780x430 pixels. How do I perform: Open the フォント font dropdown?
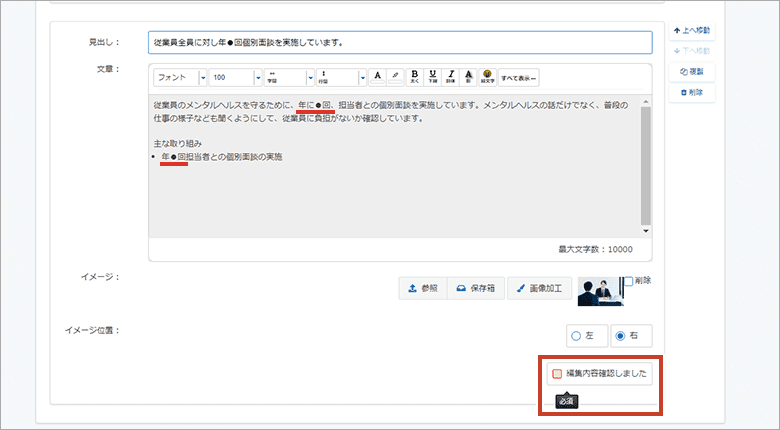click(181, 77)
